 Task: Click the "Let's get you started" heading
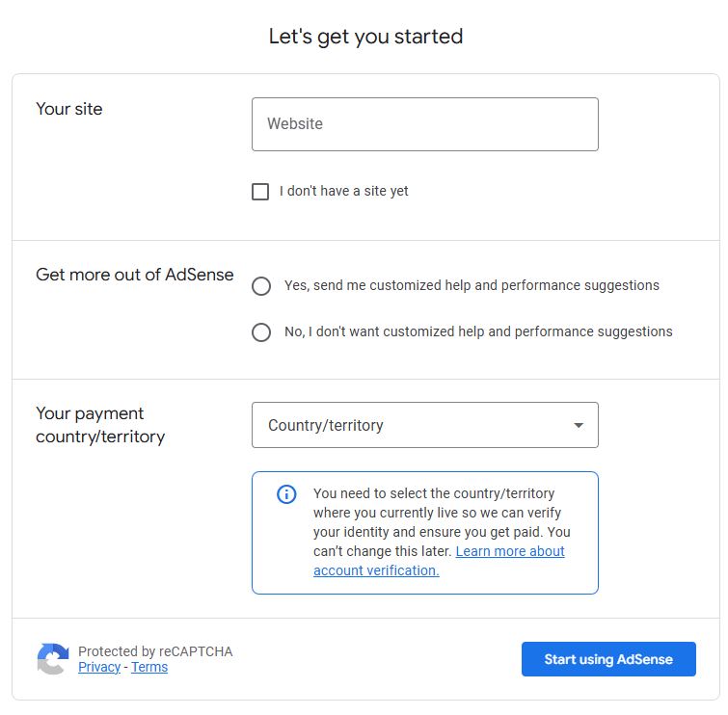[x=365, y=37]
